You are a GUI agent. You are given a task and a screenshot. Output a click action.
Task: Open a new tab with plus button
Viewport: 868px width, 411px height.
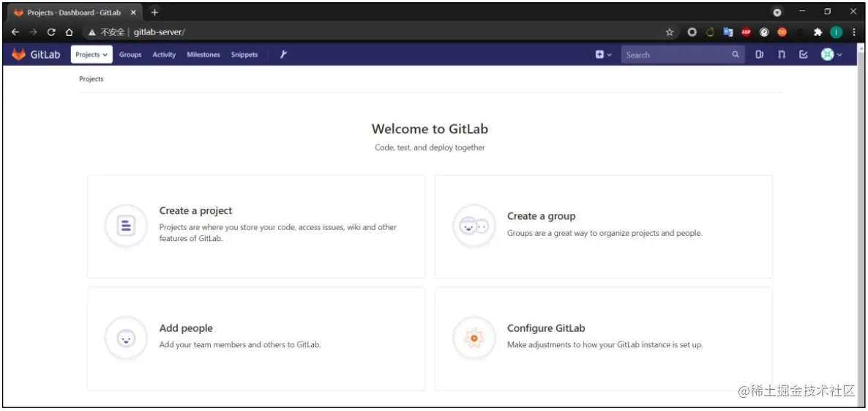(154, 12)
